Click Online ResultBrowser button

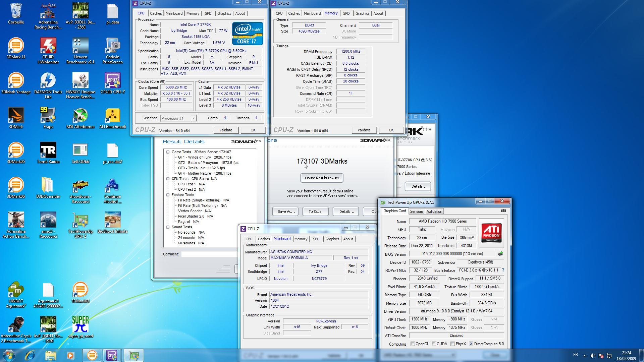tap(322, 178)
